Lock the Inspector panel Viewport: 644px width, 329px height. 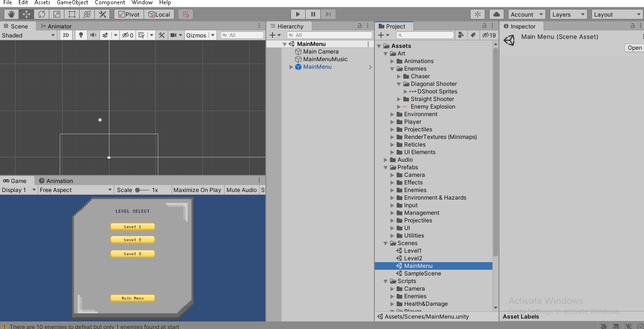(x=633, y=26)
